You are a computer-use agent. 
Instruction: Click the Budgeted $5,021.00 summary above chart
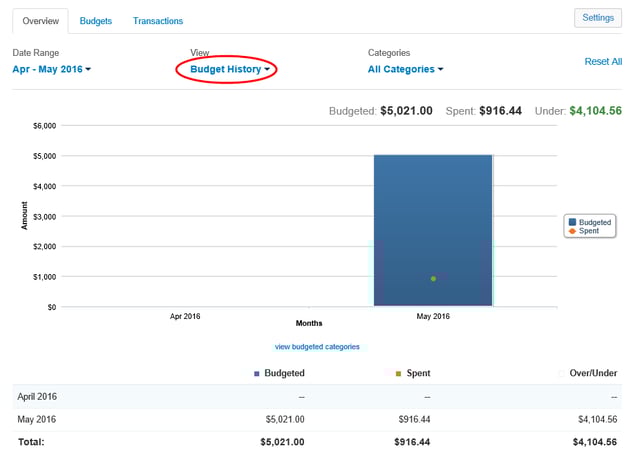coord(380,111)
